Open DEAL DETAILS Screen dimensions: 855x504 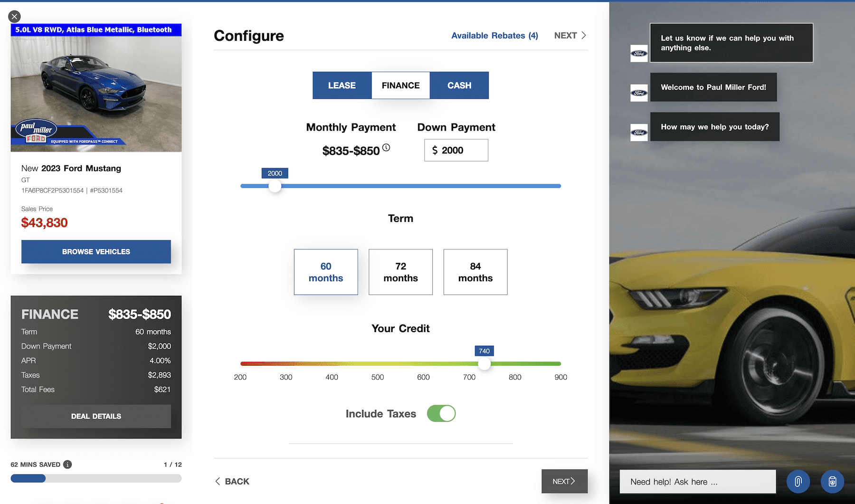96,416
